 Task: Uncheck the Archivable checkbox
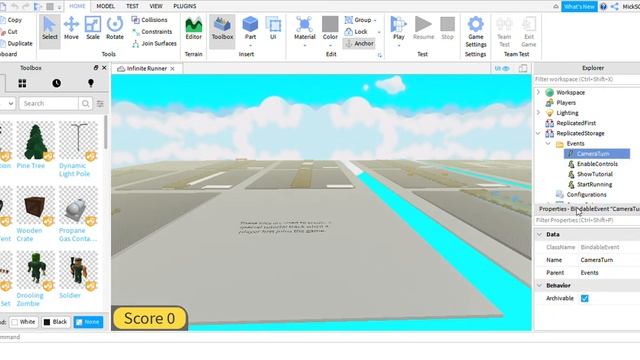click(584, 298)
